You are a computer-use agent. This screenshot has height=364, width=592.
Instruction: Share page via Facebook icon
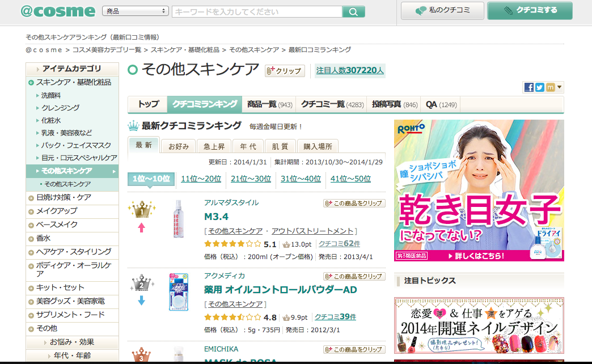pyautogui.click(x=529, y=87)
